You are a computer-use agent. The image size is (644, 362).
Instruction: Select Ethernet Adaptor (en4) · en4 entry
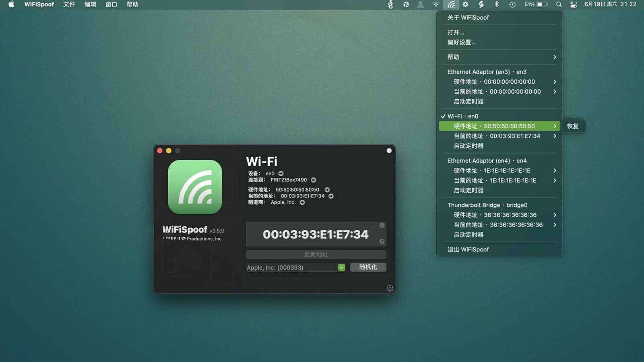tap(500, 160)
